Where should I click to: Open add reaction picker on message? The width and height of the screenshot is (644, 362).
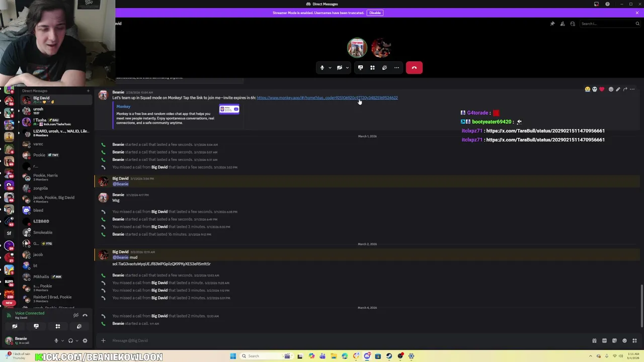[611, 89]
